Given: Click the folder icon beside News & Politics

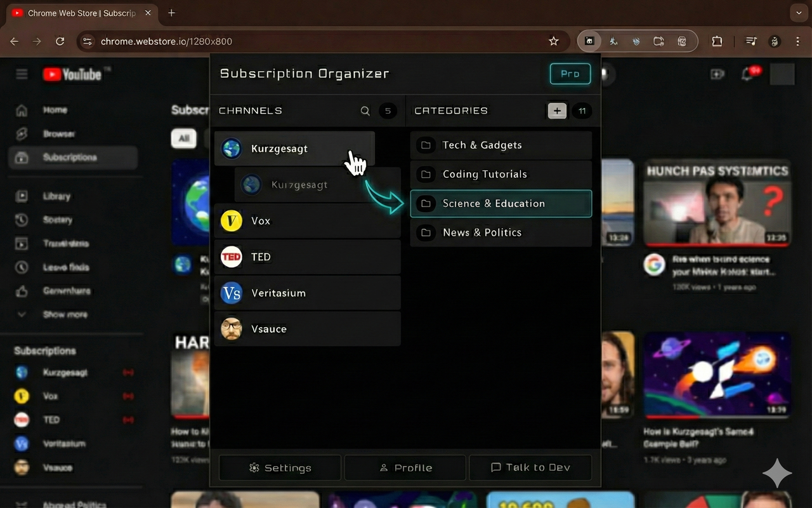Looking at the screenshot, I should pyautogui.click(x=426, y=232).
